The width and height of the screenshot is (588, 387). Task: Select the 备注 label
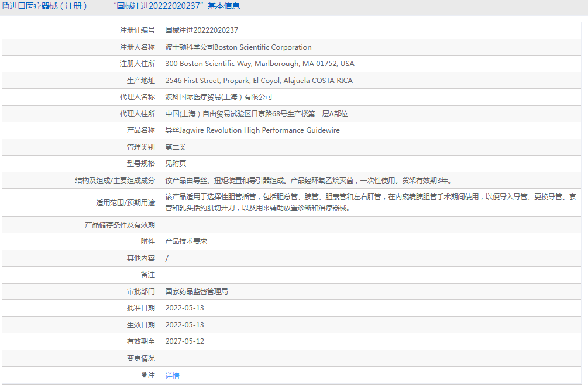148,275
